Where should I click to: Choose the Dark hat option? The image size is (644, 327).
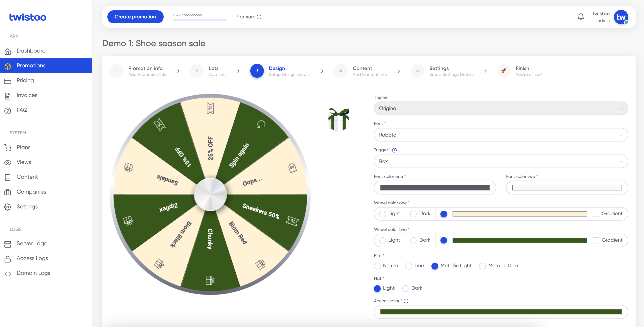pyautogui.click(x=405, y=289)
